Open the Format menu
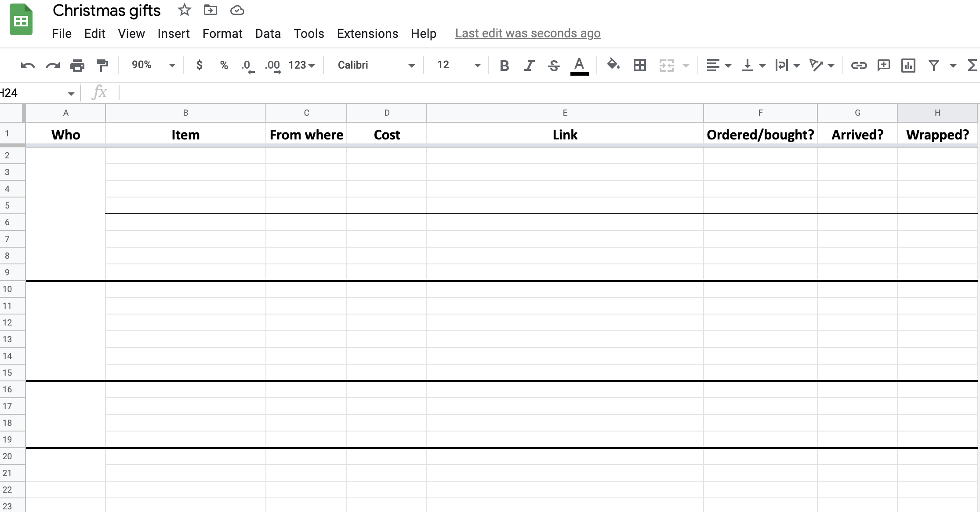Viewport: 980px width, 512px height. 222,33
